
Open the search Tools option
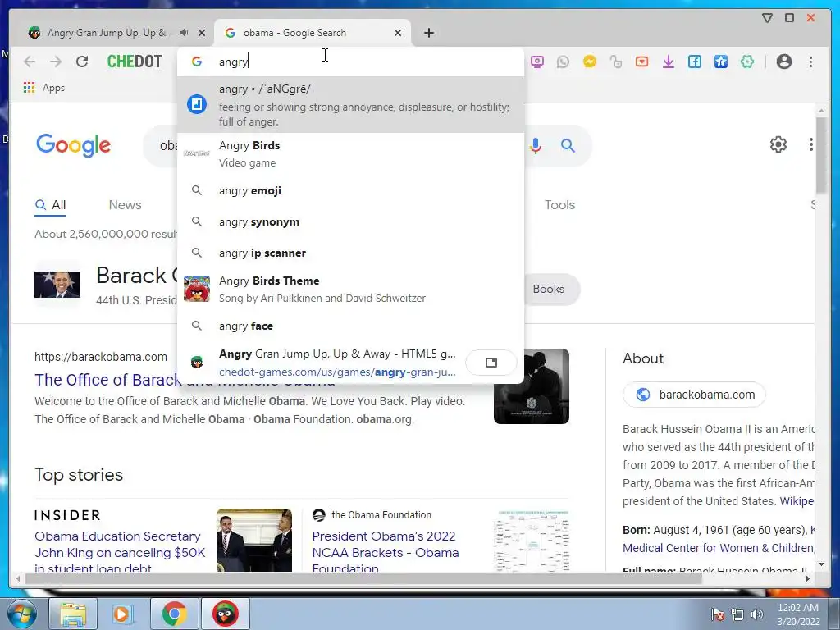559,204
